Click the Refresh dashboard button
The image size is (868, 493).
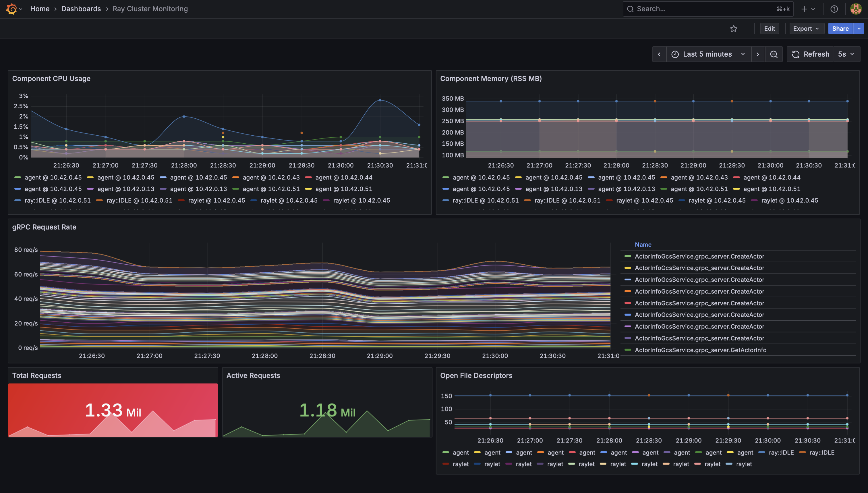(x=810, y=55)
